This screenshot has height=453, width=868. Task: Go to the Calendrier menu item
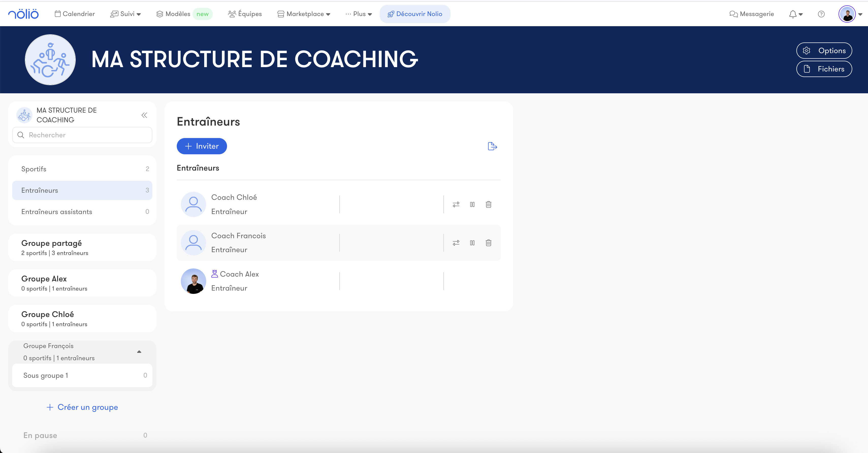(74, 14)
